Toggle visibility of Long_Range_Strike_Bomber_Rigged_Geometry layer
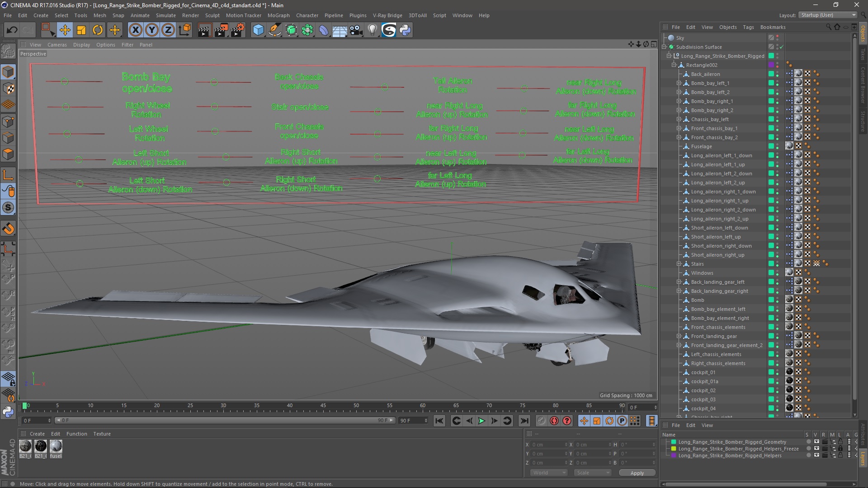The width and height of the screenshot is (868, 488). 816,442
